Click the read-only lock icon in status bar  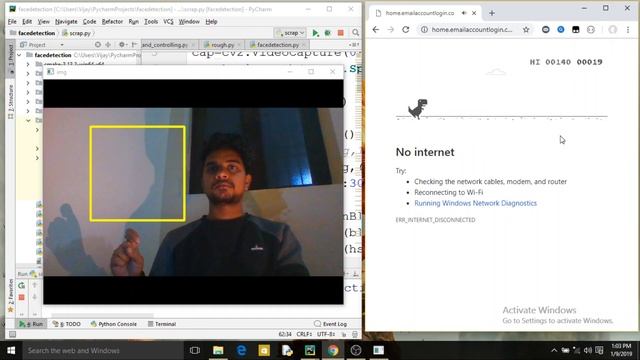pos(344,334)
